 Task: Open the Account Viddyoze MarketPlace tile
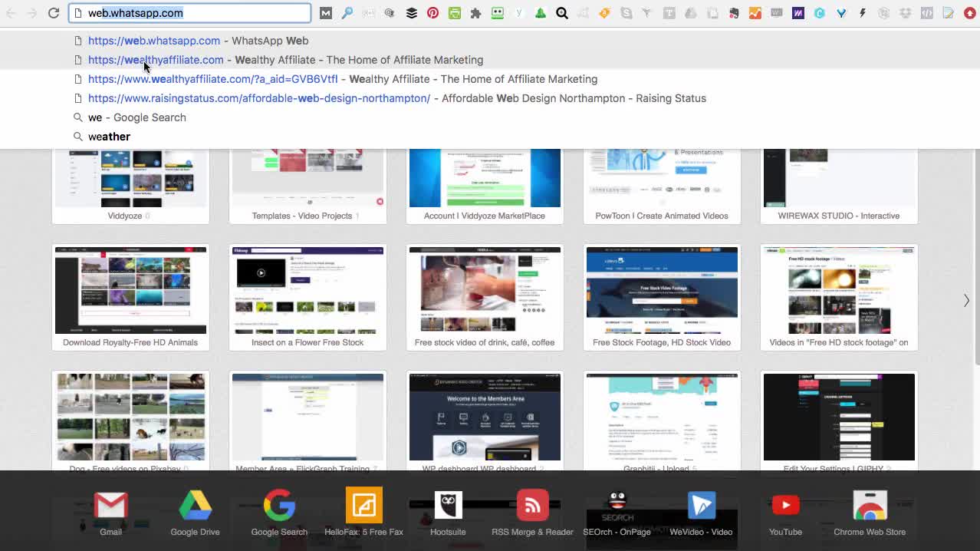485,186
